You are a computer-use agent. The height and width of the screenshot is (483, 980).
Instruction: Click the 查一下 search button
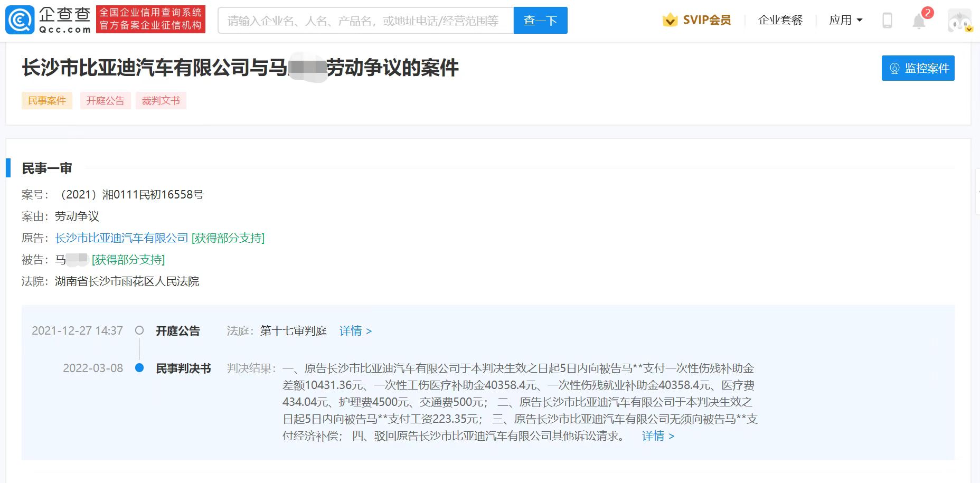pyautogui.click(x=540, y=21)
